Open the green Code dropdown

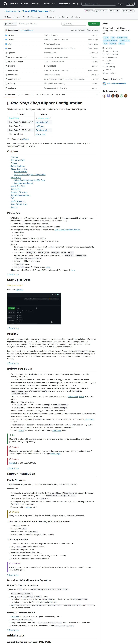click(x=94, y=24)
